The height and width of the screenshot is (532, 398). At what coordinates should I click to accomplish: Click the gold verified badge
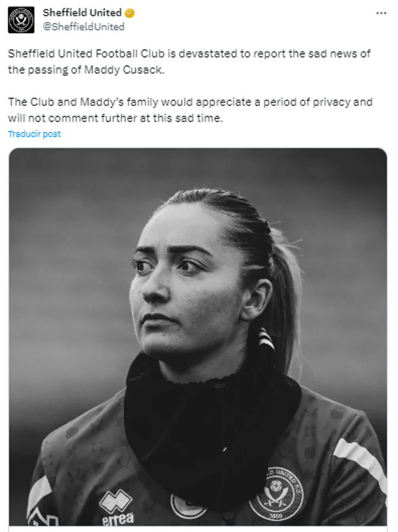pos(129,14)
